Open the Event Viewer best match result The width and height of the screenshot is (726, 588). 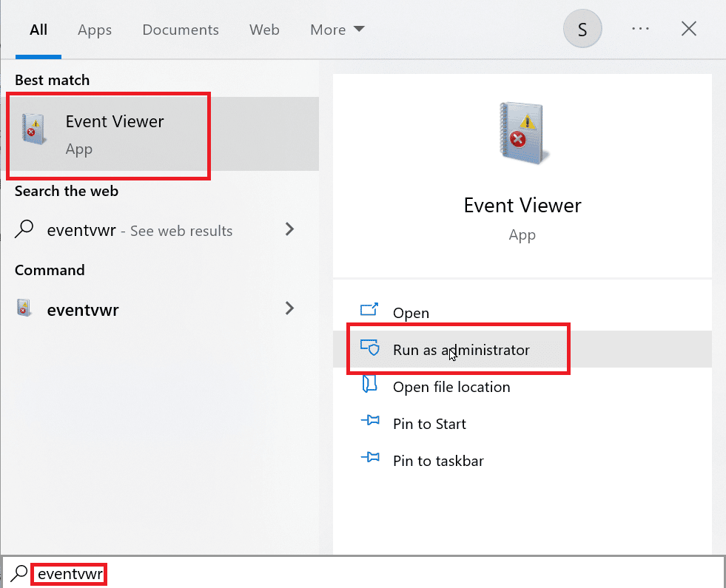tap(160, 134)
